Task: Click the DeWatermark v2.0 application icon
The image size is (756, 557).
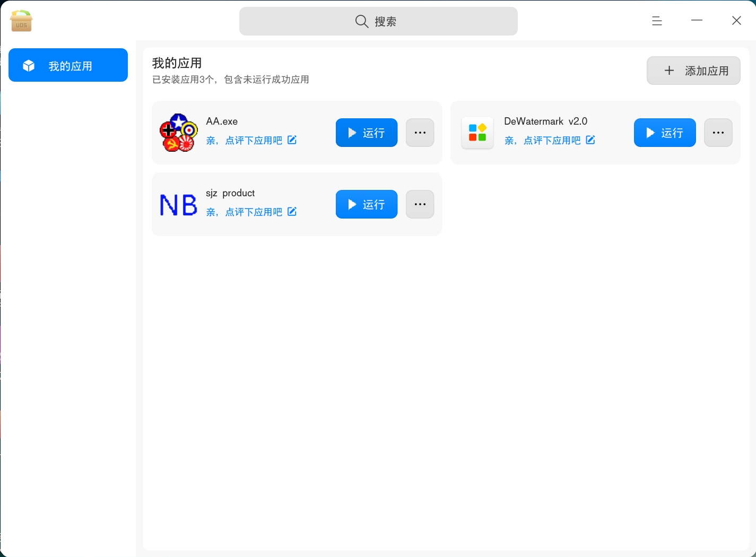Action: click(x=477, y=133)
